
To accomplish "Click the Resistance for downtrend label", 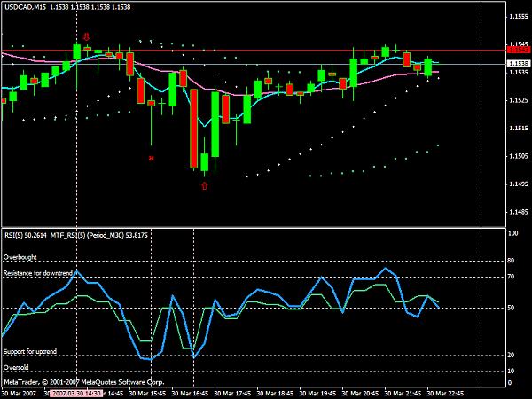I will tap(38, 273).
